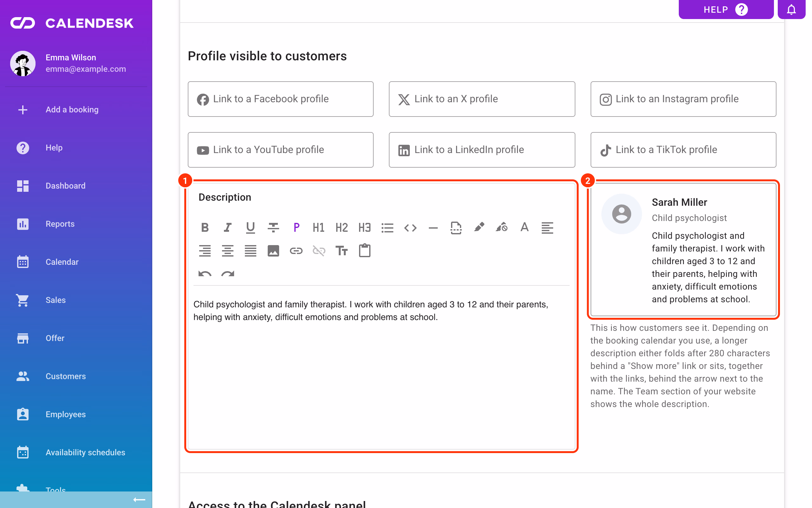Paste content using clipboard icon

point(364,251)
